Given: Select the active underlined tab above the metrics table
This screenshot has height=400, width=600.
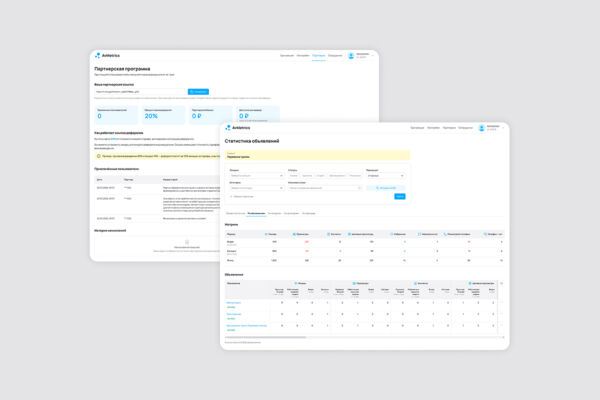Looking at the screenshot, I should 256,213.
